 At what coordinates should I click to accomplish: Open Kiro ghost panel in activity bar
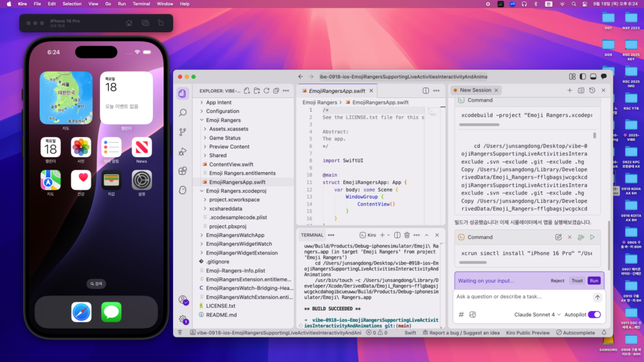pos(182,190)
